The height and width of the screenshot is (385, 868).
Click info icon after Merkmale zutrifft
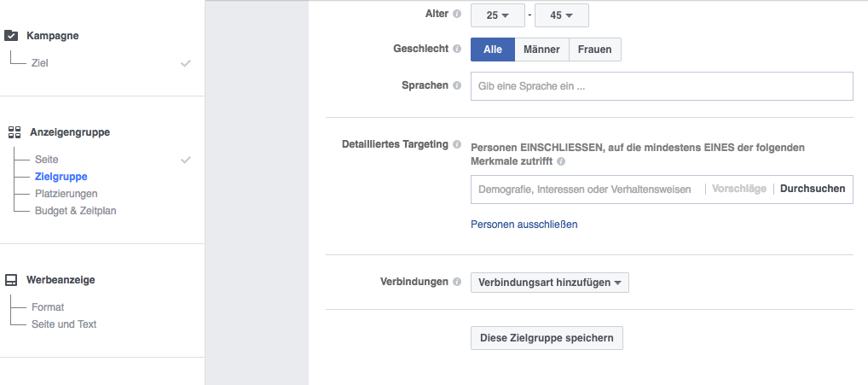click(x=561, y=161)
